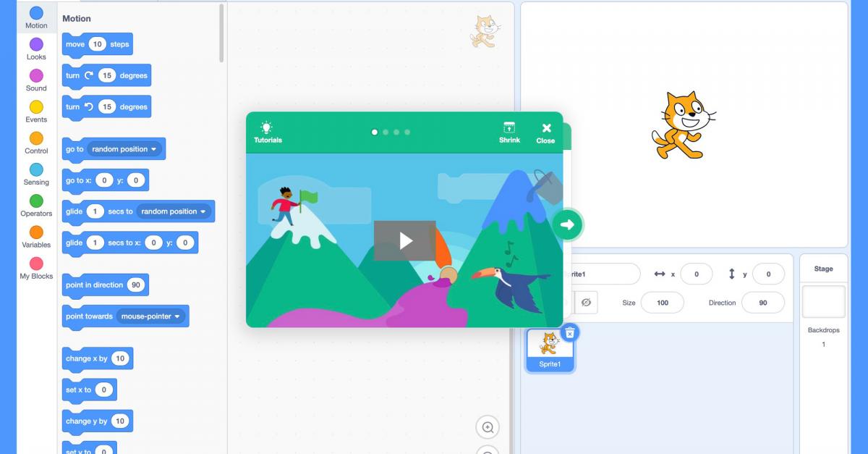Open the glide to random position dropdown
Image resolution: width=868 pixels, height=454 pixels.
click(x=174, y=211)
